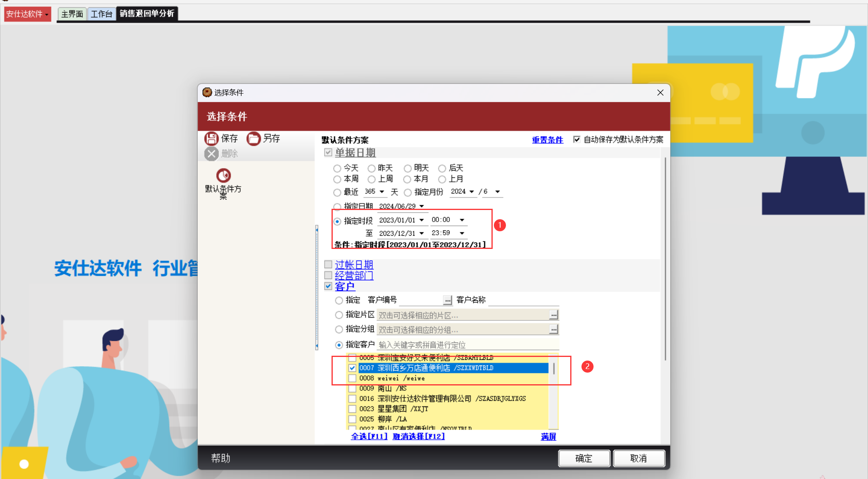The width and height of the screenshot is (868, 479).
Task: Click the 选择条件 dialog title icon
Action: click(x=207, y=92)
